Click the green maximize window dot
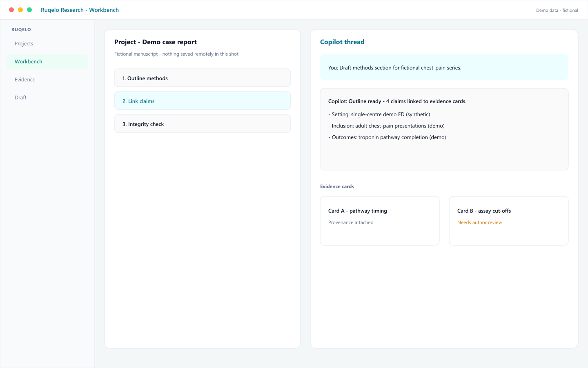The width and height of the screenshot is (588, 368). click(x=29, y=10)
